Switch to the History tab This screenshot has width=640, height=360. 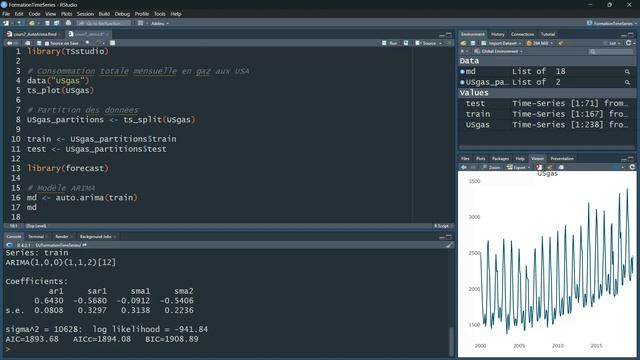click(x=498, y=34)
